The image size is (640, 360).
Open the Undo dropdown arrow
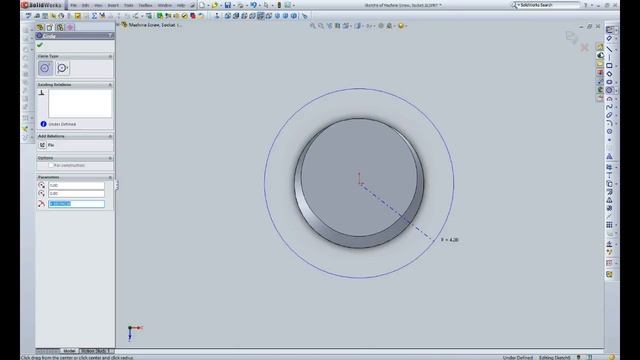tap(260, 6)
